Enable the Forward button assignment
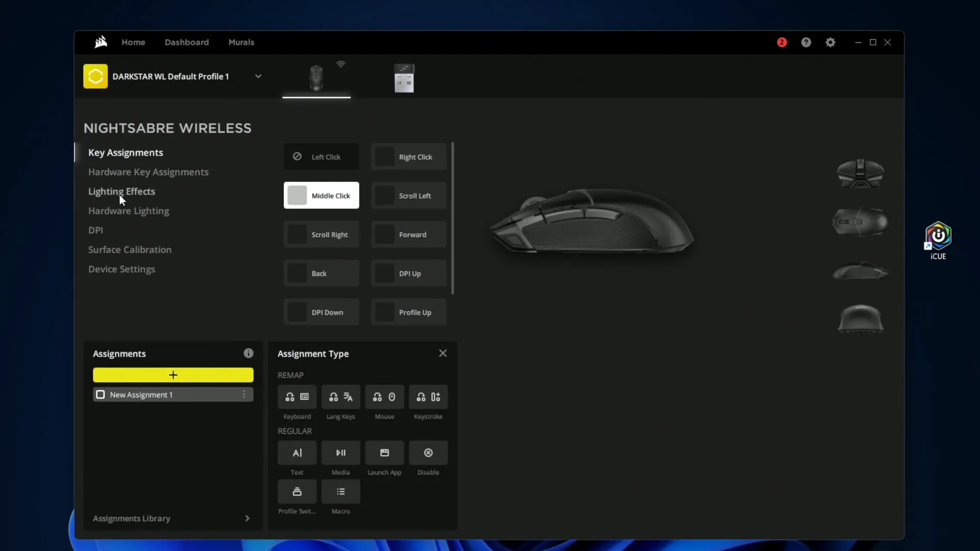Screen dimensions: 980x551 click(x=408, y=234)
